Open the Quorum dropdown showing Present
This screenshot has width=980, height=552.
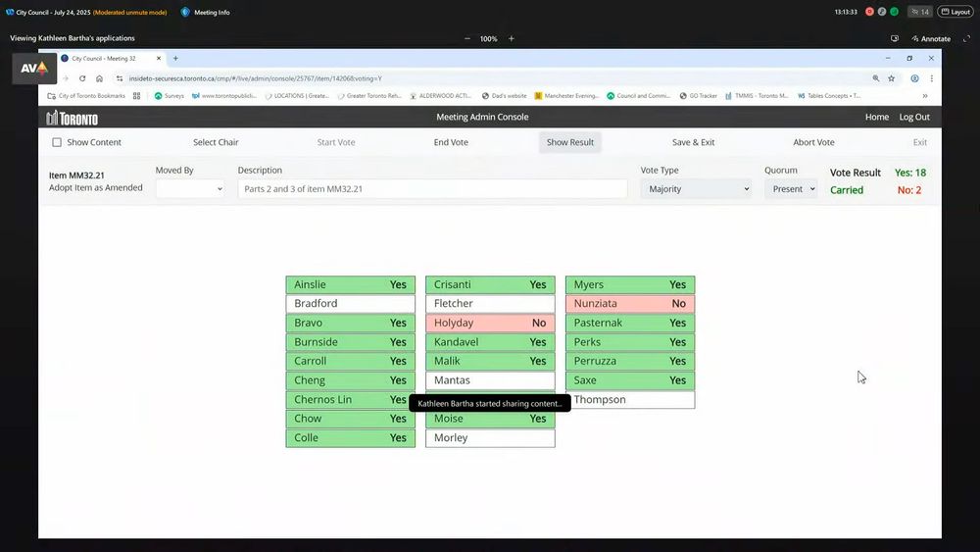coord(791,189)
